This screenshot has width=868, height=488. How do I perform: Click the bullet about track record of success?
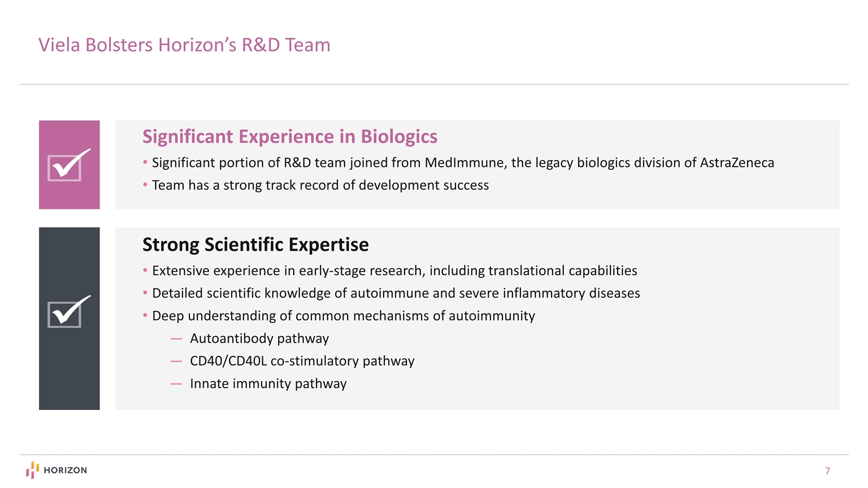(x=320, y=185)
